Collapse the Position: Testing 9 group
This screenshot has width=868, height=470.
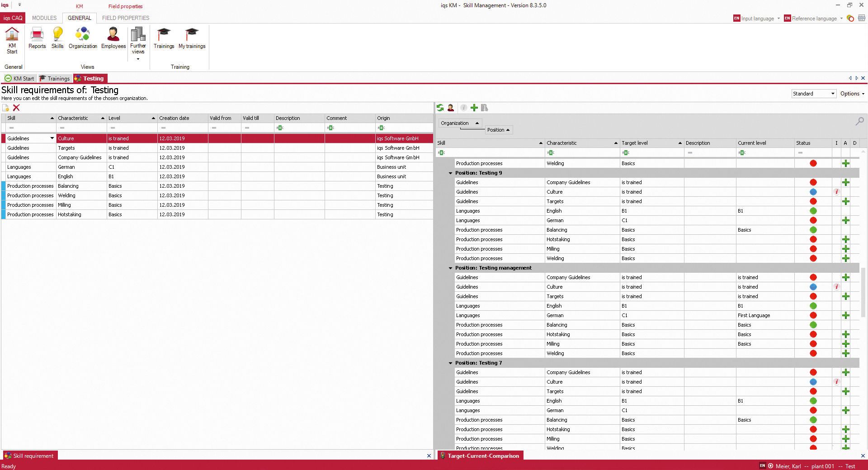point(450,173)
